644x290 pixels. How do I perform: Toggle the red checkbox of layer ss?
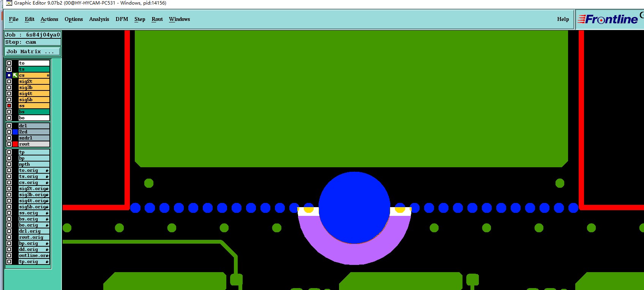(9, 106)
